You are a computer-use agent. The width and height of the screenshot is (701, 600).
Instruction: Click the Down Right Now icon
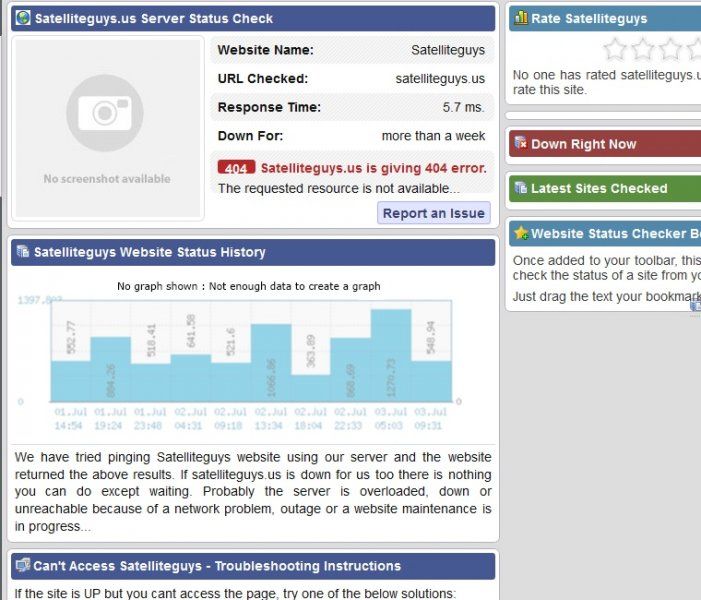point(520,143)
